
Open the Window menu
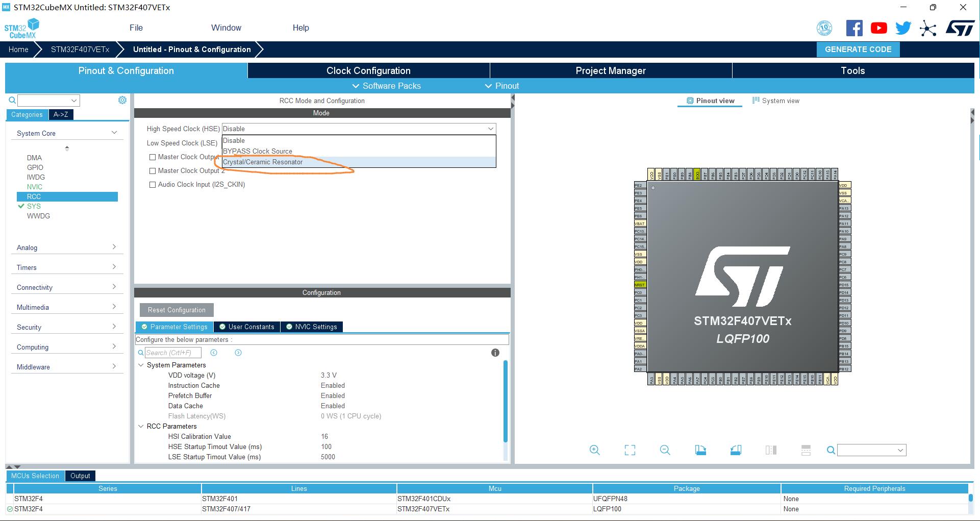click(x=226, y=28)
